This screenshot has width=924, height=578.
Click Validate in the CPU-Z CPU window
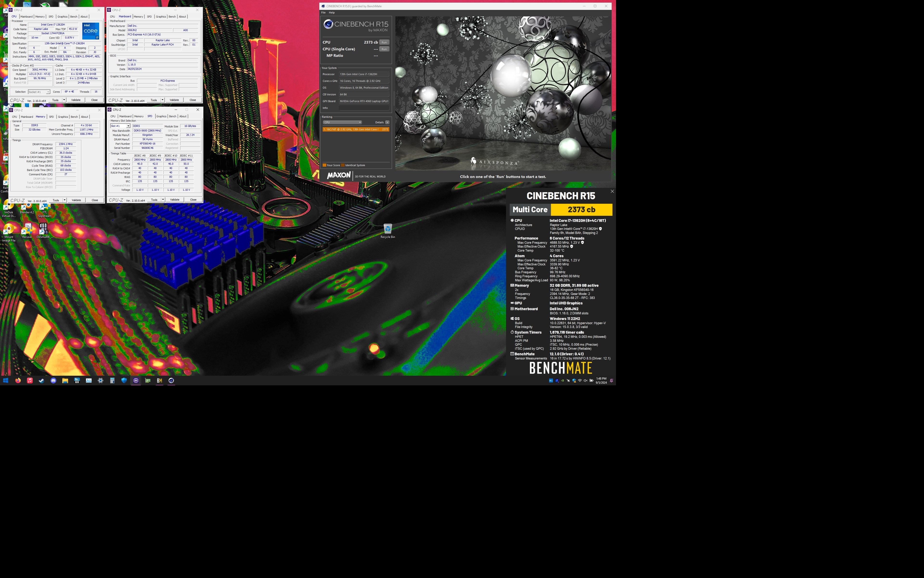point(76,100)
